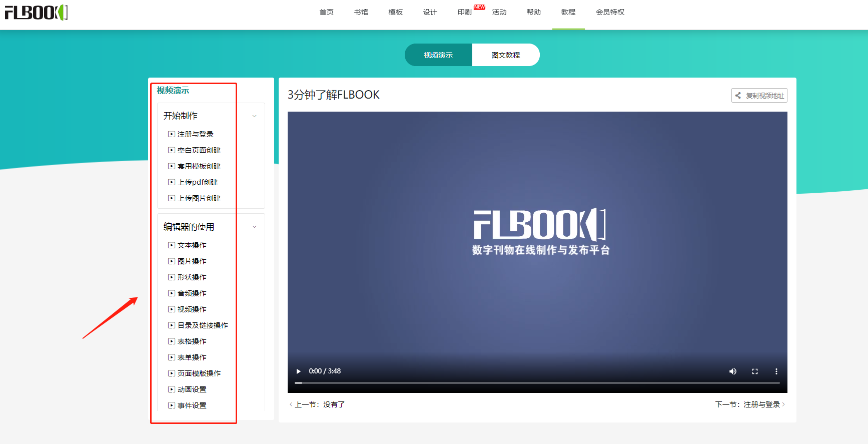The image size is (868, 444).
Task: Click video icon before 空白页面创建
Action: (172, 150)
